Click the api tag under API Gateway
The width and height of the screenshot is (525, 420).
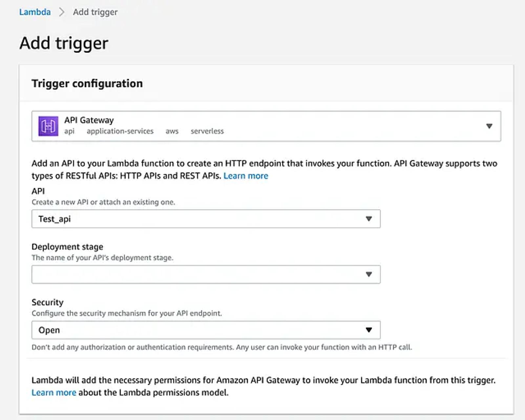(69, 131)
